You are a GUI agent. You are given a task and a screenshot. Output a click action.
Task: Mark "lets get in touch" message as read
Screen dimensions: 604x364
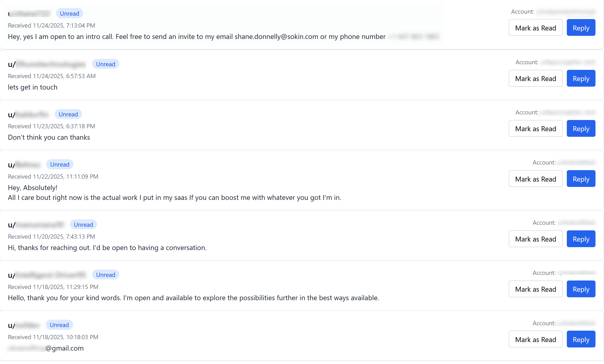coord(535,78)
